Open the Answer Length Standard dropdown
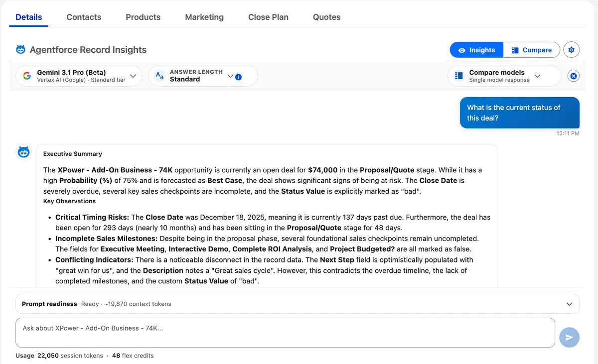Image resolution: width=598 pixels, height=364 pixels. tap(203, 76)
